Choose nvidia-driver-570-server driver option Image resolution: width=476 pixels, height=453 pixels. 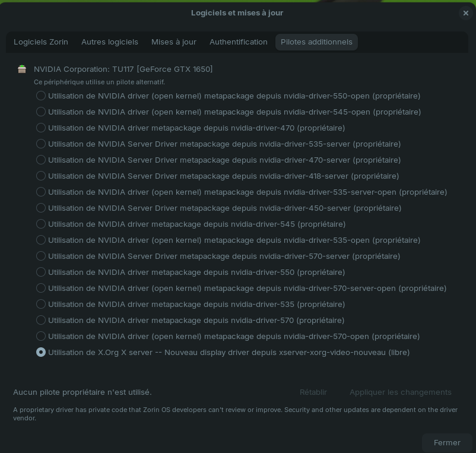click(41, 256)
